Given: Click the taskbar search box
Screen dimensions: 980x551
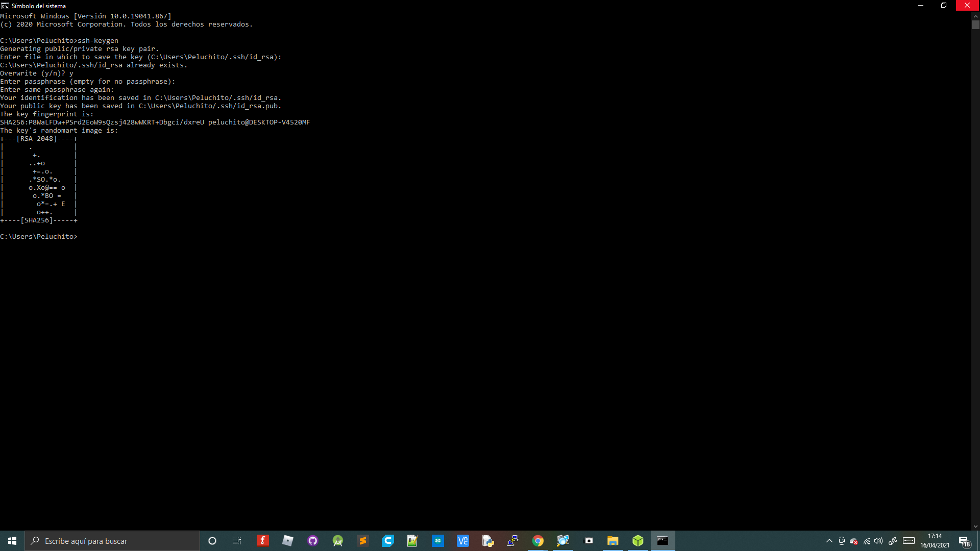Looking at the screenshot, I should coord(112,541).
